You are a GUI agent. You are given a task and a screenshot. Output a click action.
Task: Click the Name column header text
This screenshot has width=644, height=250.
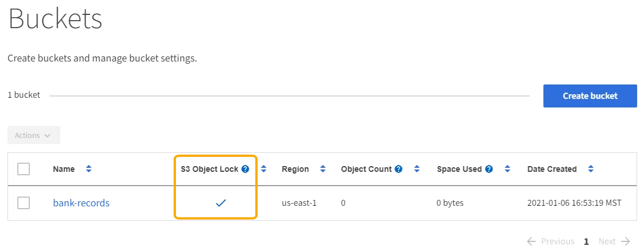click(64, 169)
